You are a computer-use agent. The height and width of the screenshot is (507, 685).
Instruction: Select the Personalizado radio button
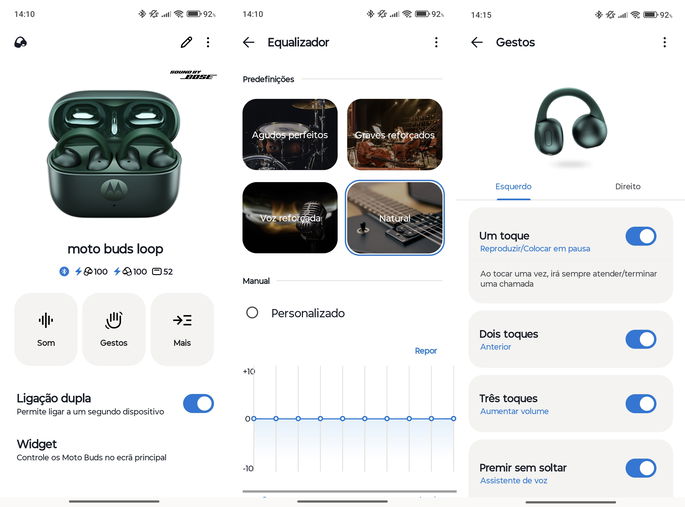[x=252, y=313]
